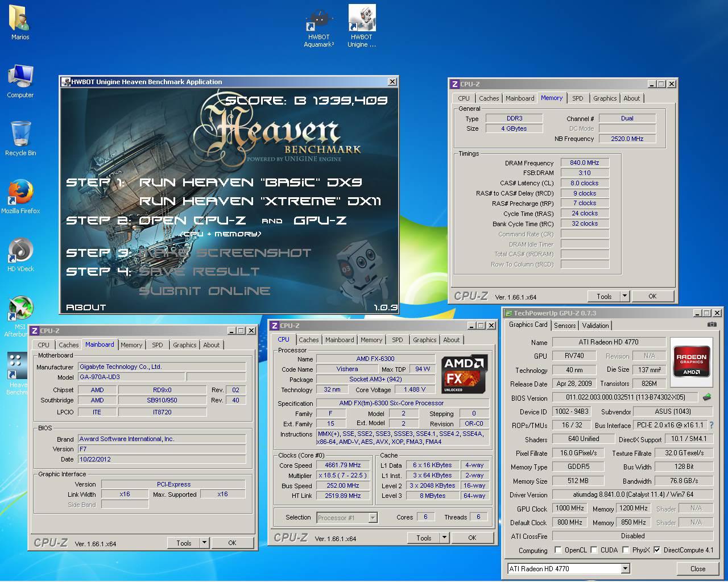Click the Multiplier value x 18.5

[343, 475]
